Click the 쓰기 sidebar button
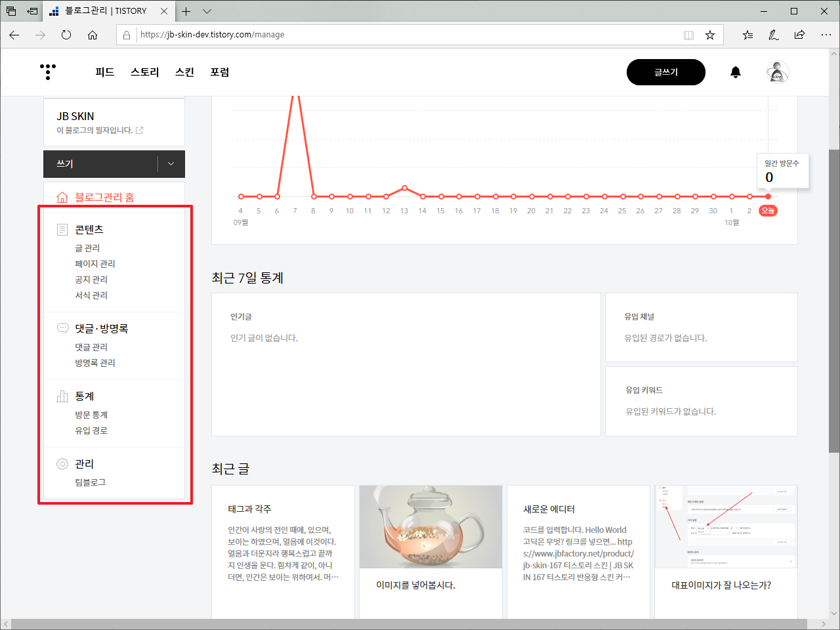 [x=100, y=164]
